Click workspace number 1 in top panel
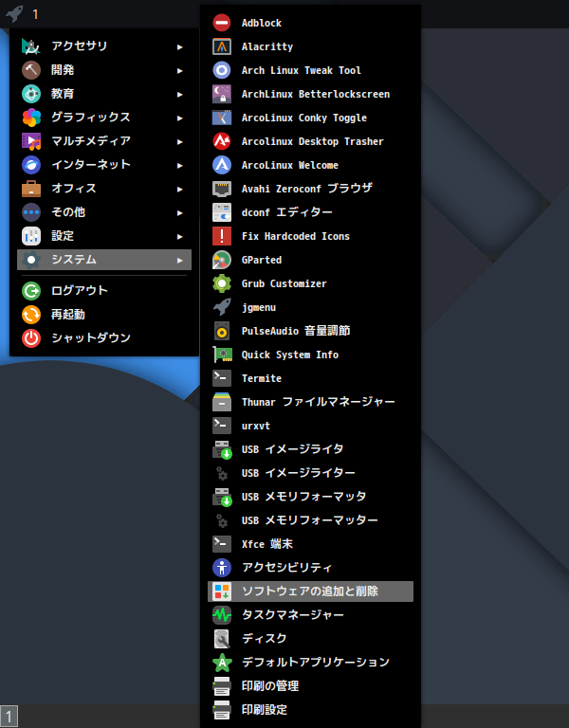This screenshot has width=569, height=728. pos(35,14)
